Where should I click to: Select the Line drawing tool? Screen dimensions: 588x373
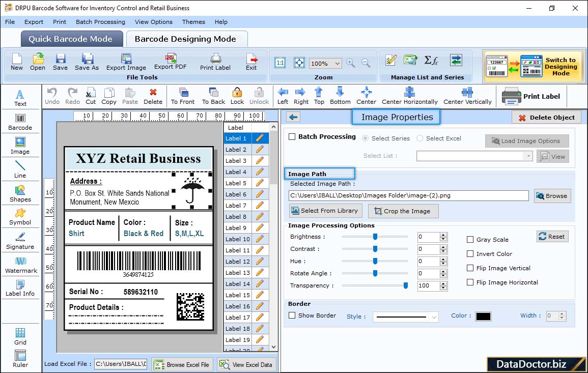[20, 169]
